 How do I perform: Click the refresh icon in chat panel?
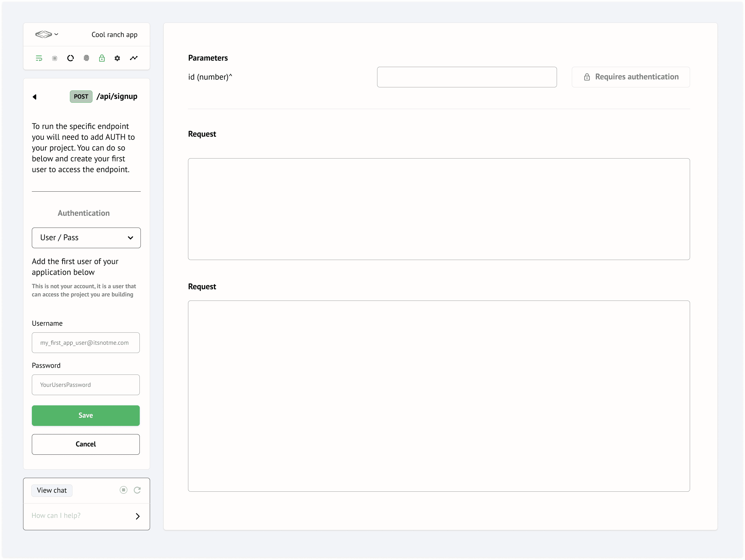click(137, 490)
